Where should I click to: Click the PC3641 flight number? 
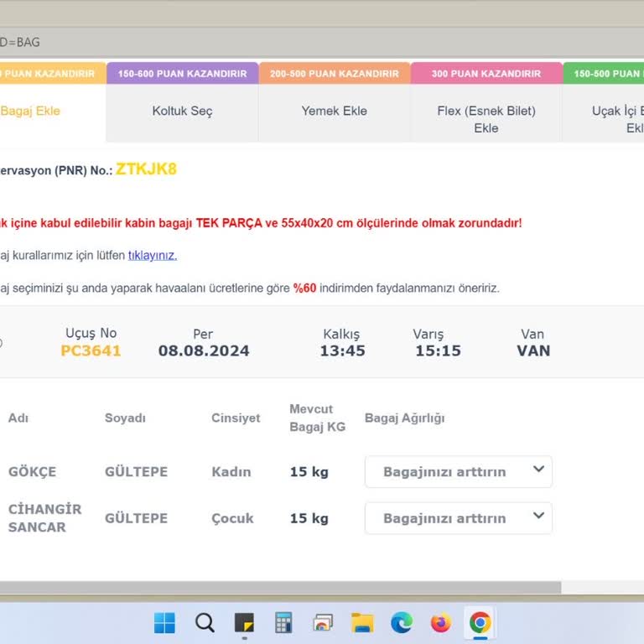click(91, 351)
